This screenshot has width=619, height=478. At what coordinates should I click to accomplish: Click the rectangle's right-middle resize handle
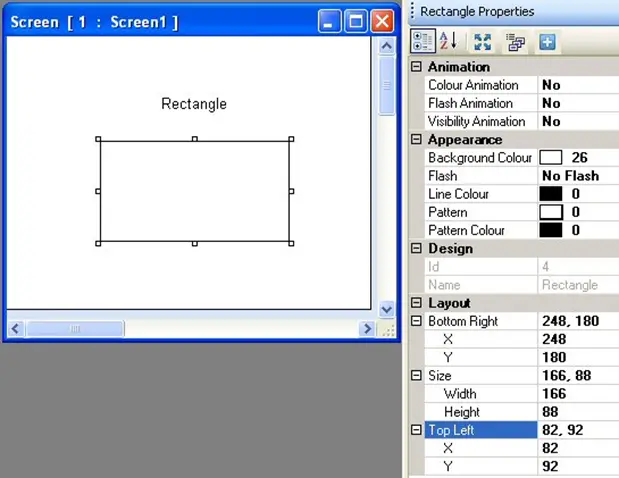291,191
